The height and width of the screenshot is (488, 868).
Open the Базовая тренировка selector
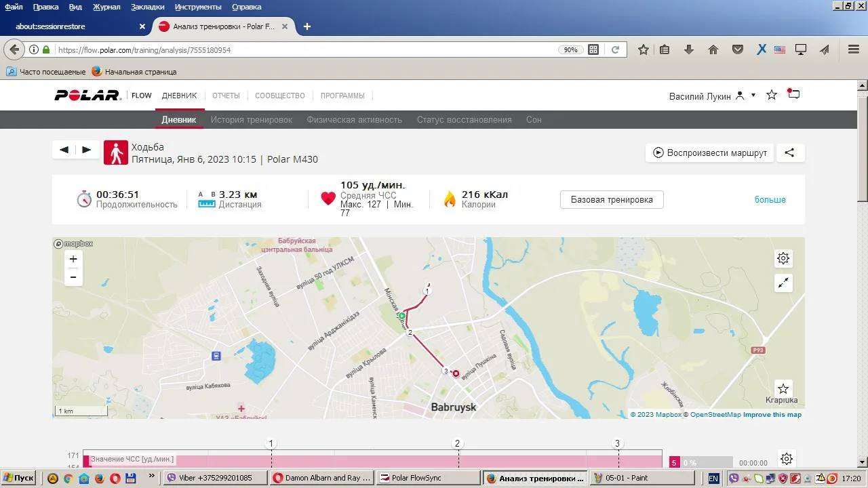[612, 200]
